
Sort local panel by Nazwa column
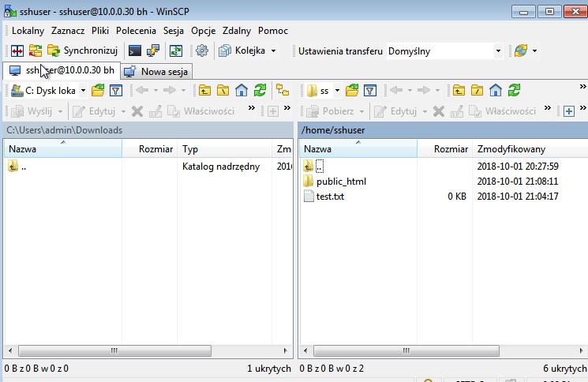pyautogui.click(x=63, y=149)
